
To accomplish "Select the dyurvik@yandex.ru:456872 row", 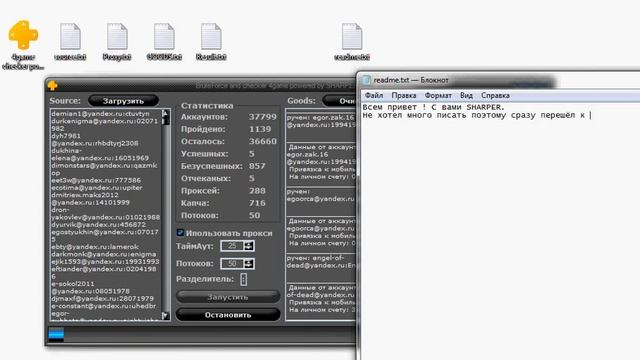I will (98, 224).
